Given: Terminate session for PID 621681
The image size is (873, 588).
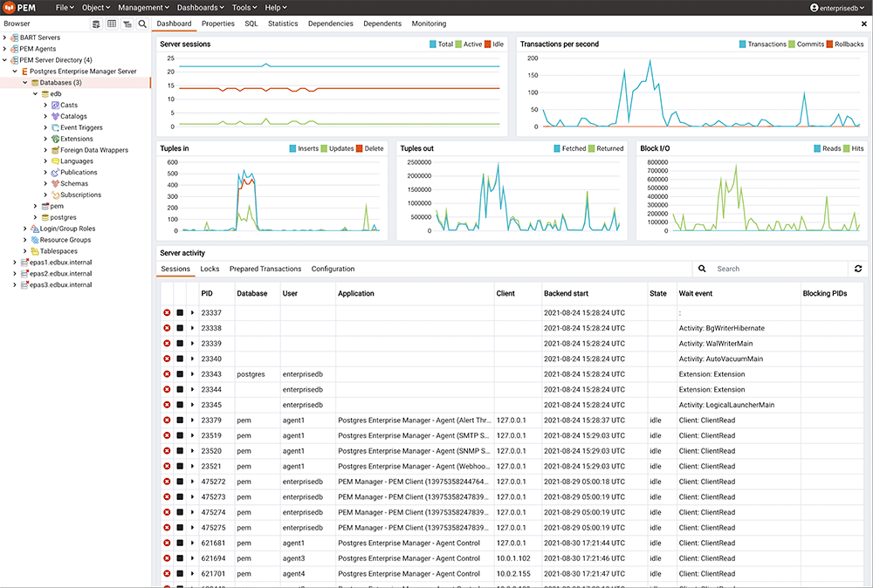Looking at the screenshot, I should point(167,543).
